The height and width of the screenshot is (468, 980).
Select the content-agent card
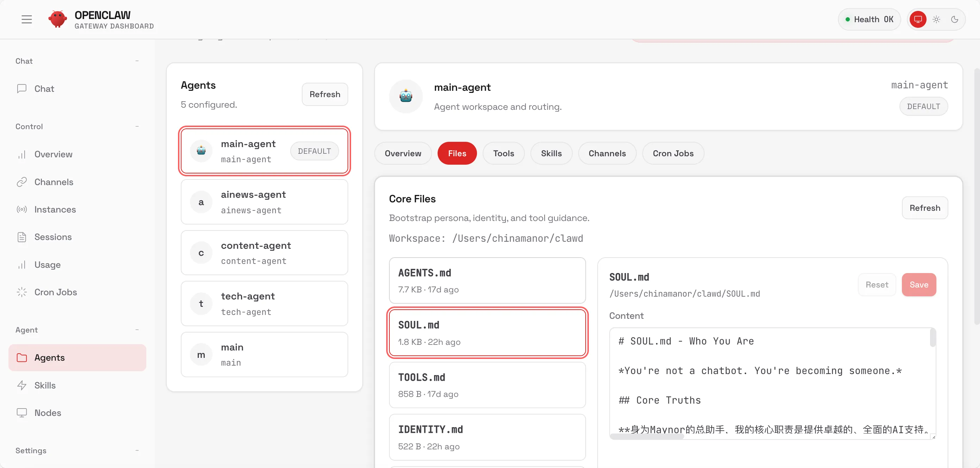[265, 253]
